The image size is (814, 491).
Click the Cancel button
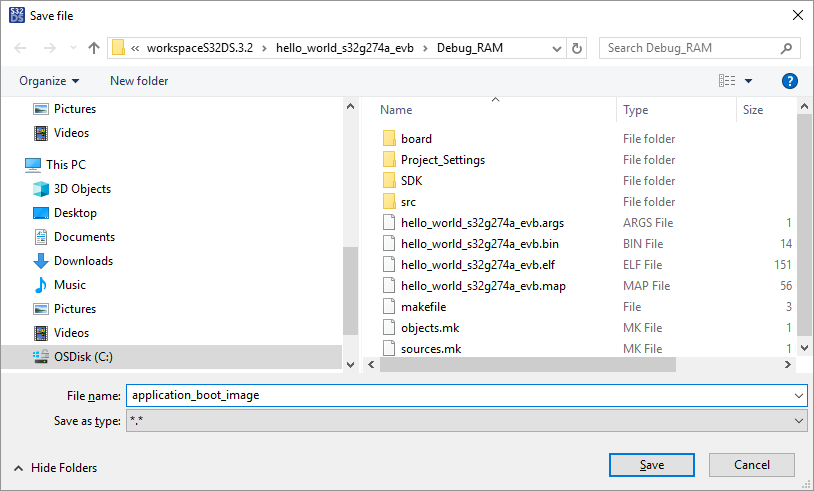[x=752, y=465]
